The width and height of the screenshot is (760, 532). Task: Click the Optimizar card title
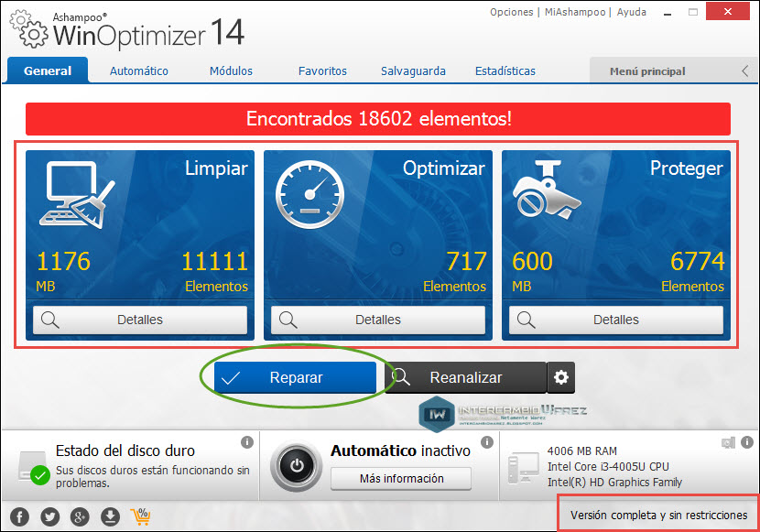click(x=443, y=168)
